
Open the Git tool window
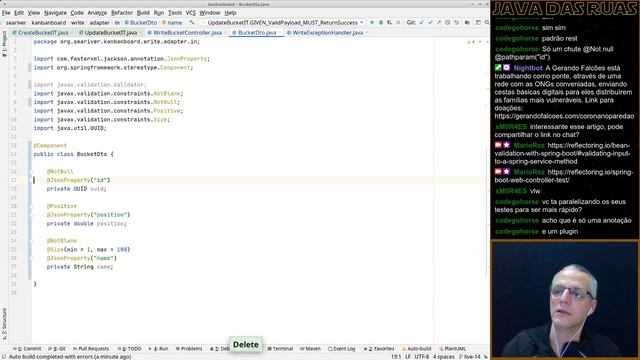click(57, 349)
